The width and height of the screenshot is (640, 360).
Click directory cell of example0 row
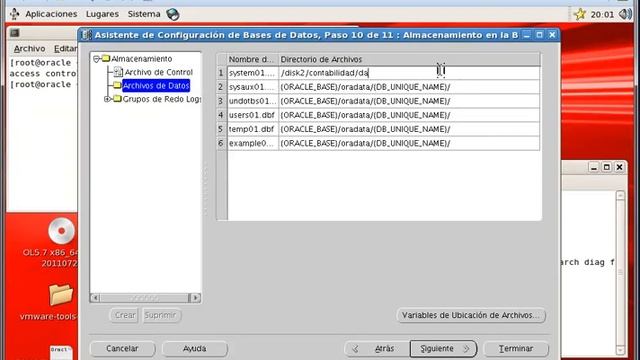(x=409, y=143)
